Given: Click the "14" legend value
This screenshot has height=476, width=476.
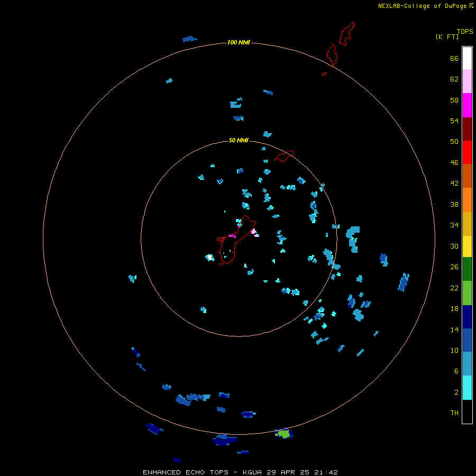Looking at the screenshot, I should 454,329.
